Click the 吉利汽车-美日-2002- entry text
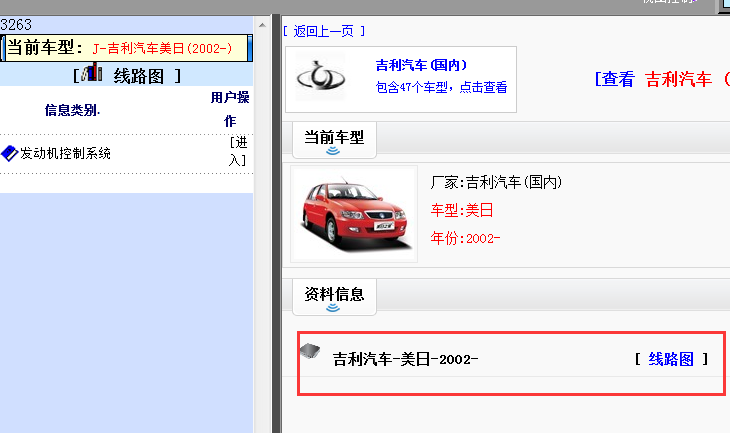The image size is (730, 433). 405,359
